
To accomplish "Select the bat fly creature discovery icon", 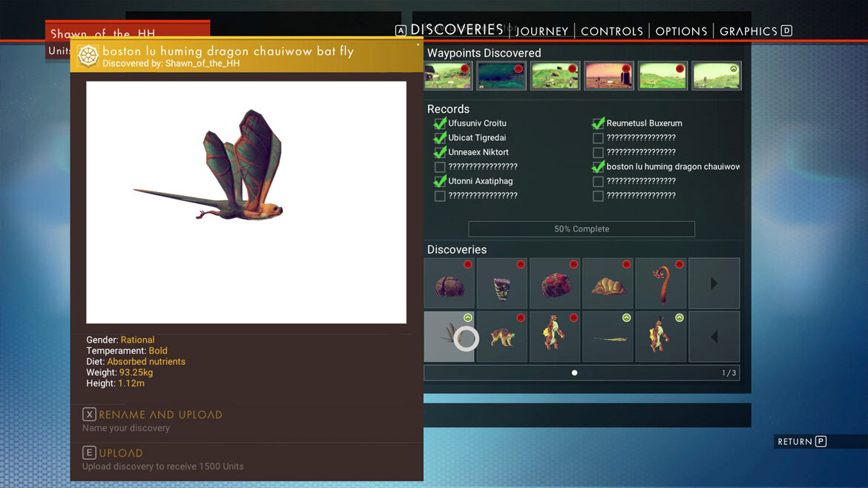I will (449, 337).
